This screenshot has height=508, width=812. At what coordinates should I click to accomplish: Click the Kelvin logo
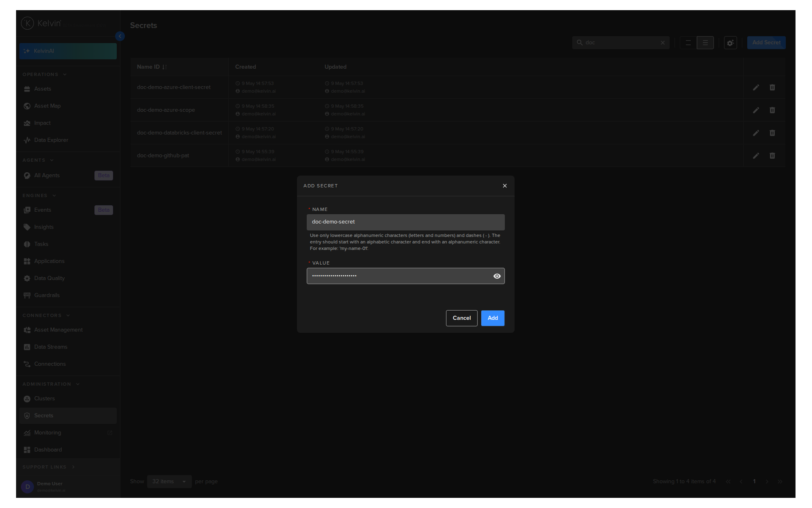pyautogui.click(x=41, y=23)
